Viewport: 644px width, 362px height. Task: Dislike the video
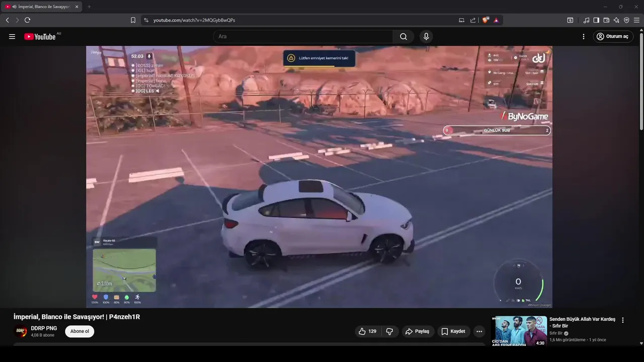tap(389, 331)
